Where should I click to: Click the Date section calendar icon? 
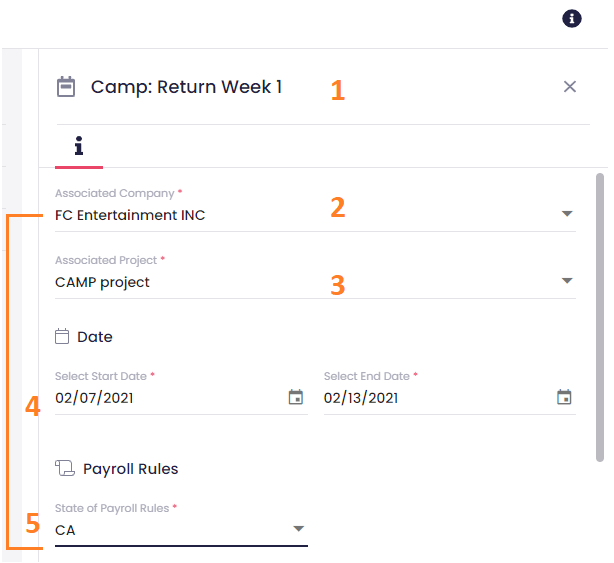[x=63, y=337]
